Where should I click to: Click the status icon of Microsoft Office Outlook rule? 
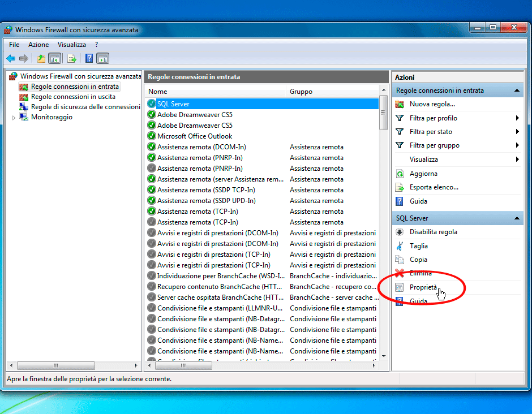151,136
